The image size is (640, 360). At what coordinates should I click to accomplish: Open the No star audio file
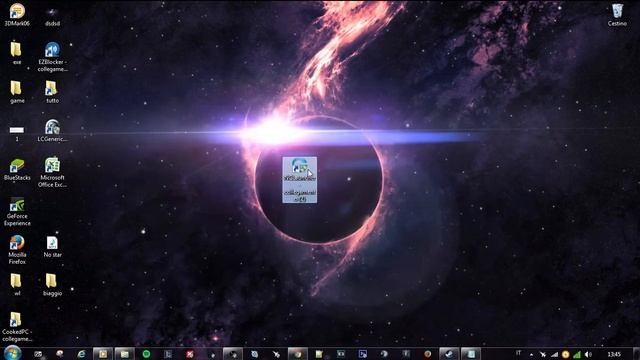click(x=52, y=247)
